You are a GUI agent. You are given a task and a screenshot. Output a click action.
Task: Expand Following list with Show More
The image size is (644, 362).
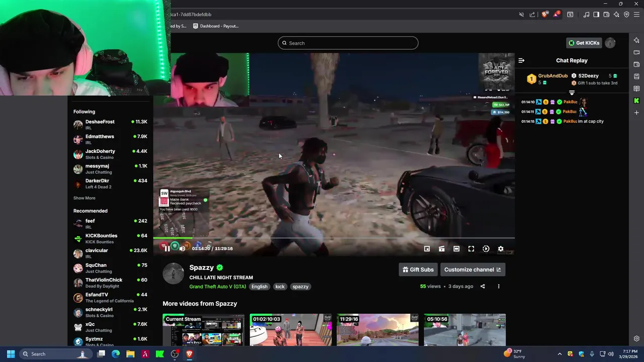click(x=84, y=198)
